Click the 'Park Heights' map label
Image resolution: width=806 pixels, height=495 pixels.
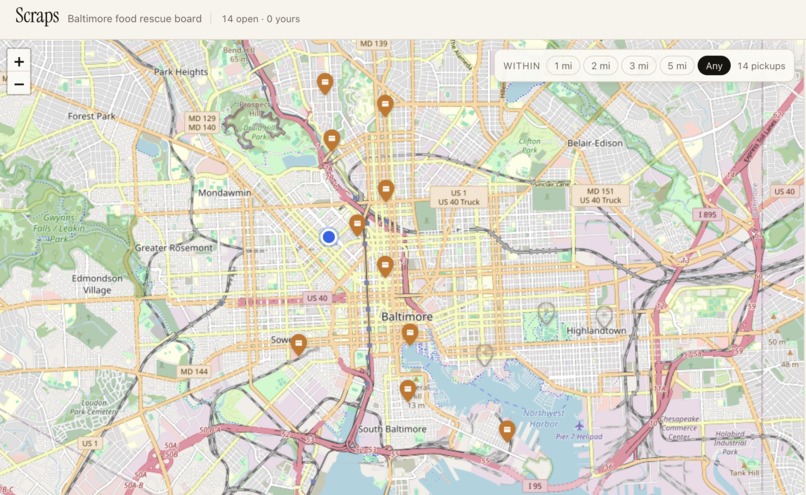(x=180, y=72)
